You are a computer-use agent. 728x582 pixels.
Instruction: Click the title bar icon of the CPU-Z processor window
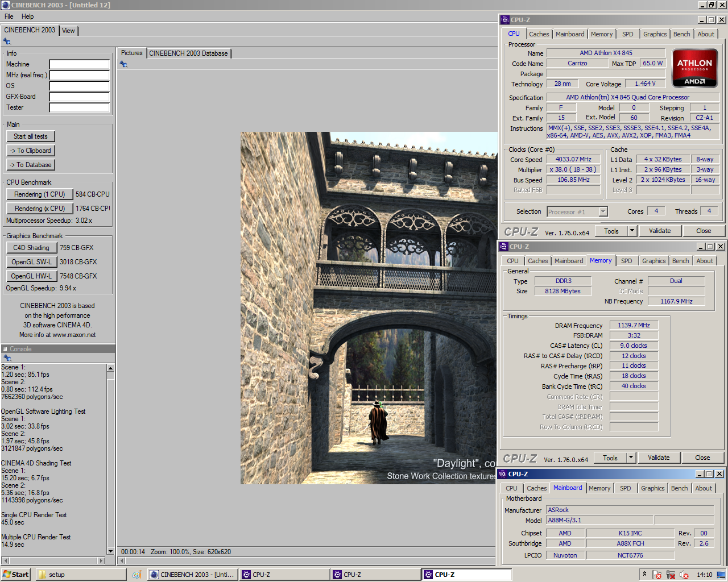[505, 20]
